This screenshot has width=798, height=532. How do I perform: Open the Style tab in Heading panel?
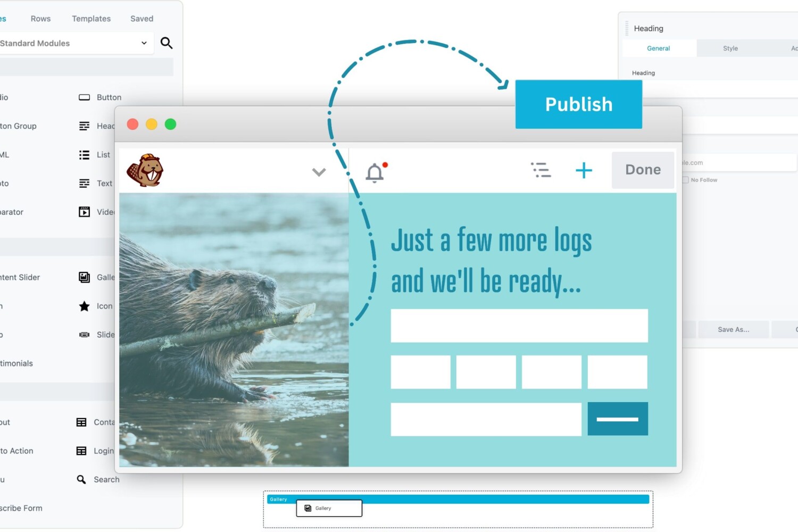point(730,48)
